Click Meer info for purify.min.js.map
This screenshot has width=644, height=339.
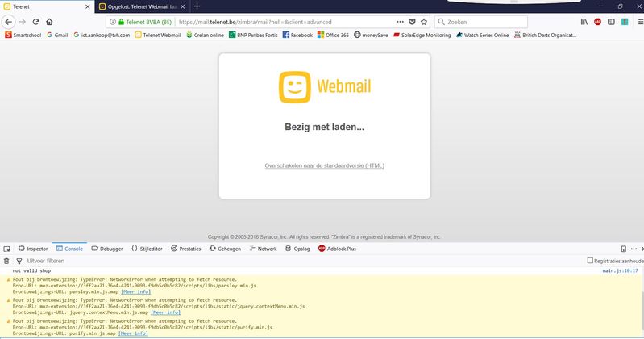click(x=133, y=333)
